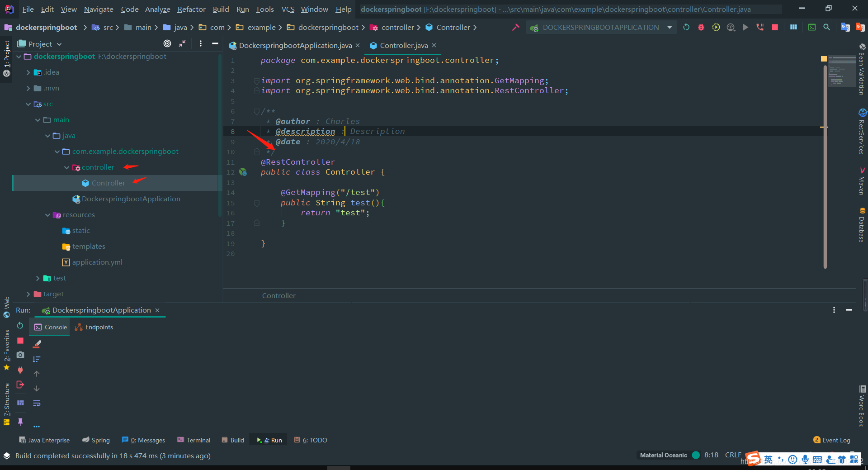Click Material Oceanic theme status widget
Screen dimensions: 868x470
669,455
